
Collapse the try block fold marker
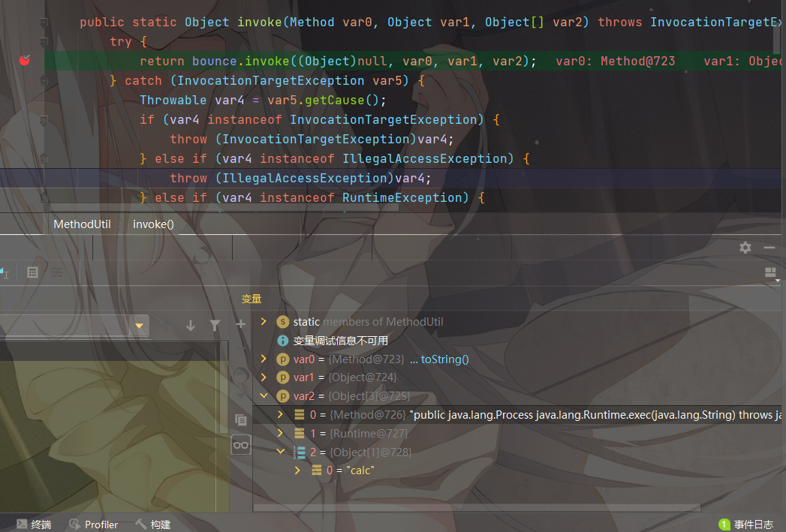point(44,41)
